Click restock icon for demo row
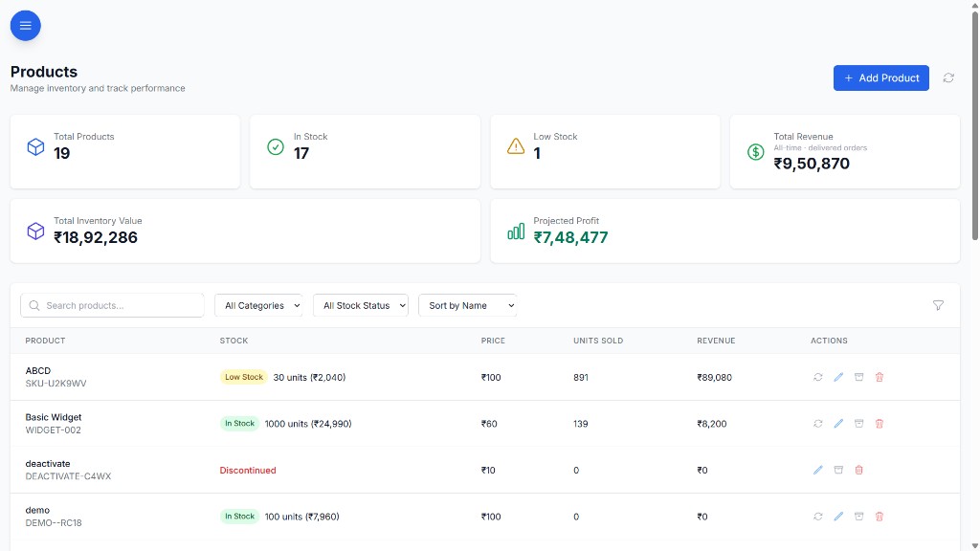Screen dimensions: 980x551 (x=817, y=517)
